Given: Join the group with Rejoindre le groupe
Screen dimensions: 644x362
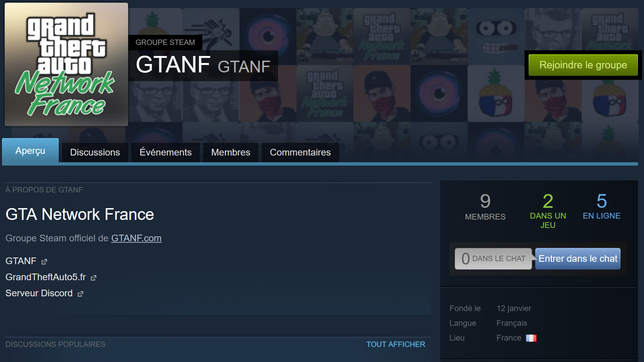Looking at the screenshot, I should click(583, 65).
